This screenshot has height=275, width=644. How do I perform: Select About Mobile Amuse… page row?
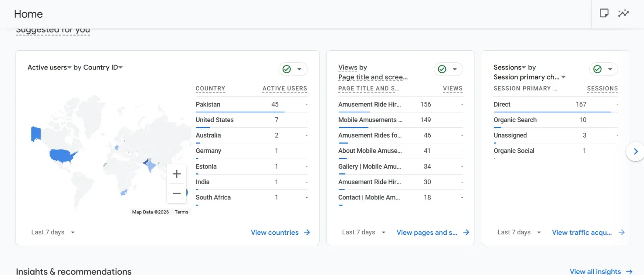point(400,151)
